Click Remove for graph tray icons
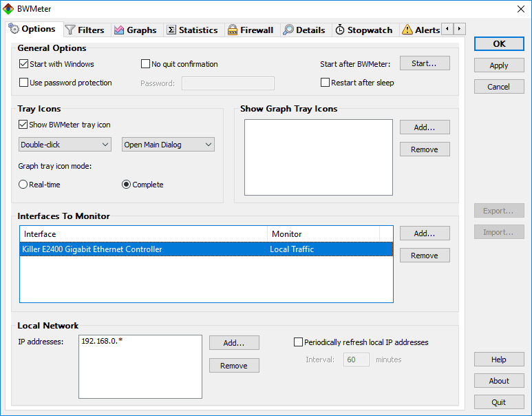532x416 pixels. pyautogui.click(x=425, y=149)
